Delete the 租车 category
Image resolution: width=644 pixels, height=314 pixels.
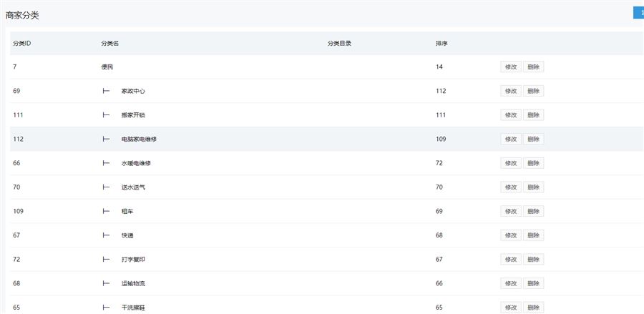tap(533, 211)
